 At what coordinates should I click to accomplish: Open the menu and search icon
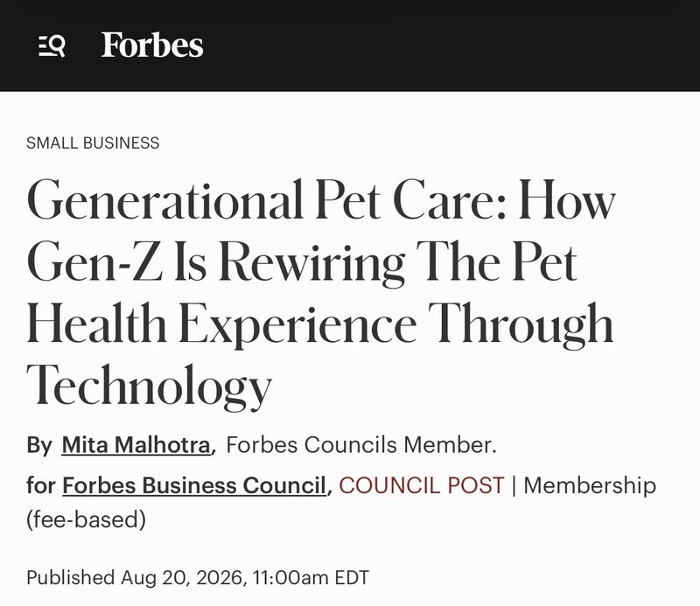52,45
